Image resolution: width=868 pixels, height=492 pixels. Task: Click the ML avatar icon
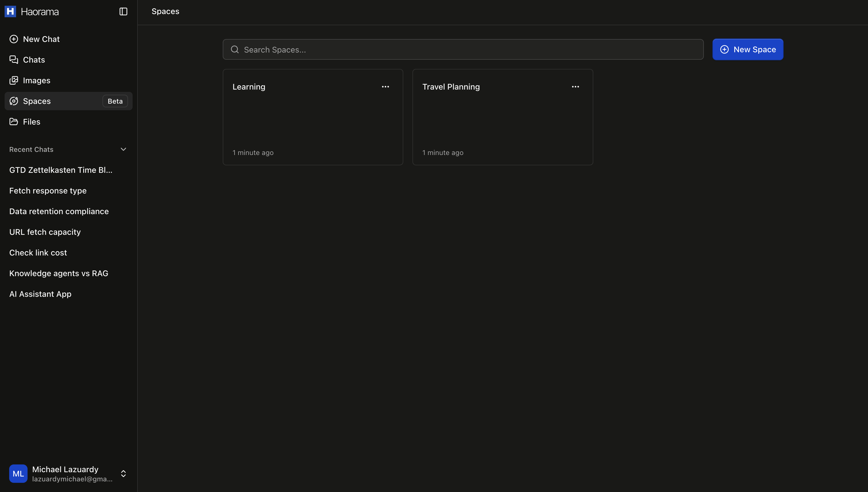click(x=18, y=473)
